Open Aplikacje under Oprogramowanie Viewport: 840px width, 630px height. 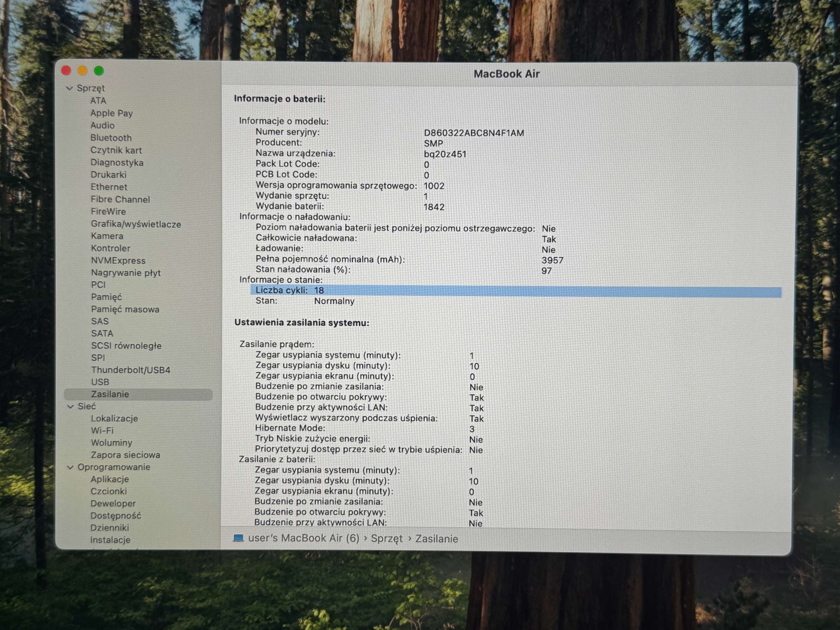tap(110, 479)
